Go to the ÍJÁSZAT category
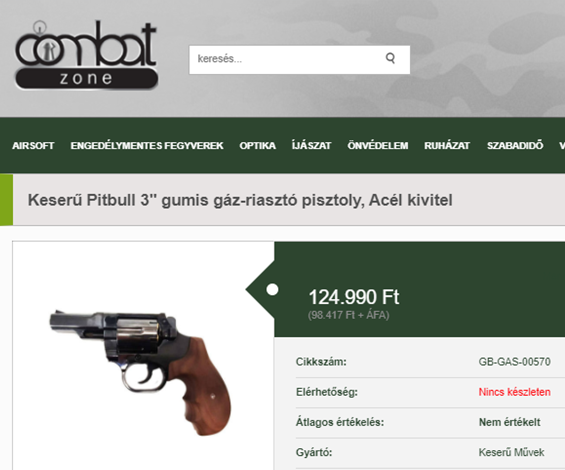The height and width of the screenshot is (470, 565). point(311,146)
